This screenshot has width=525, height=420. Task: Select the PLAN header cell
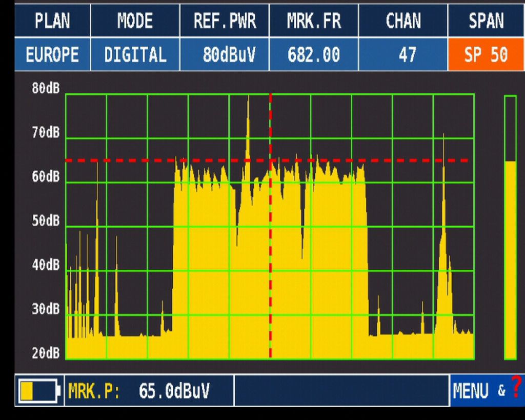point(52,21)
